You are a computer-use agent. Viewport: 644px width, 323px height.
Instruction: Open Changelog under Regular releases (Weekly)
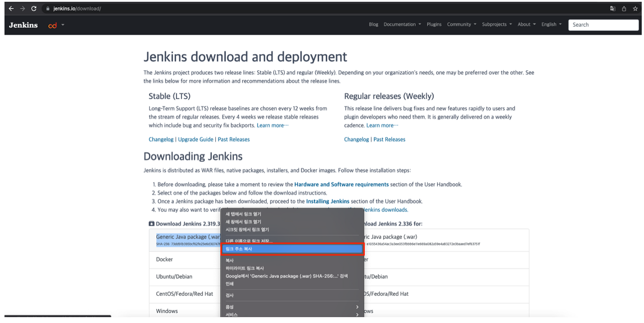(x=357, y=139)
